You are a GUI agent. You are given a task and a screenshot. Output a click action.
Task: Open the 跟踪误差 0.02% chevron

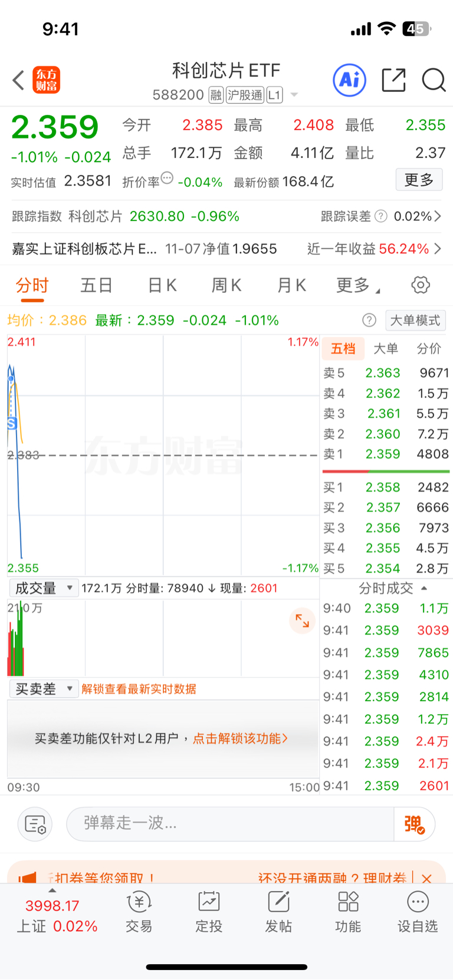(x=437, y=216)
